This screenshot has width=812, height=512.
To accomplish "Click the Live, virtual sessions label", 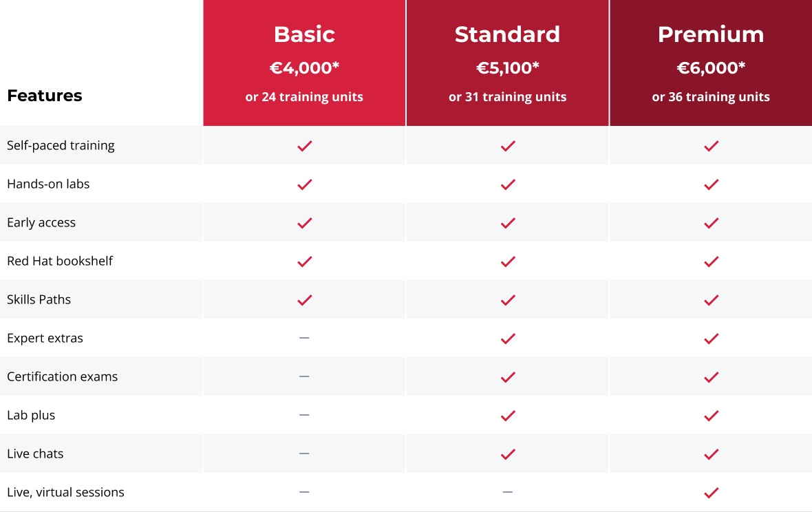I will 66,492.
